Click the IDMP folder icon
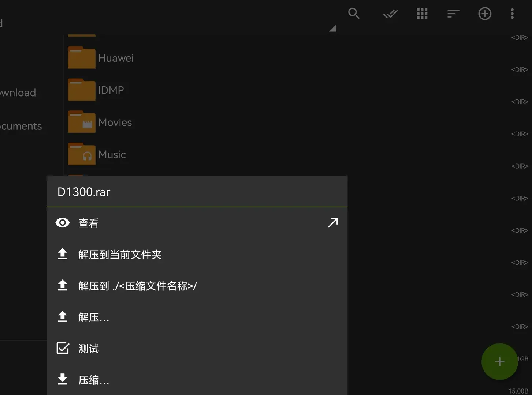Viewport: 532px width, 395px height. point(82,90)
